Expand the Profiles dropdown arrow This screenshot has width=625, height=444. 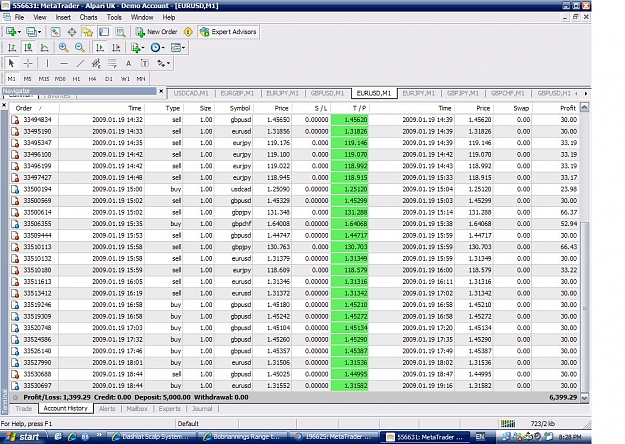click(39, 32)
